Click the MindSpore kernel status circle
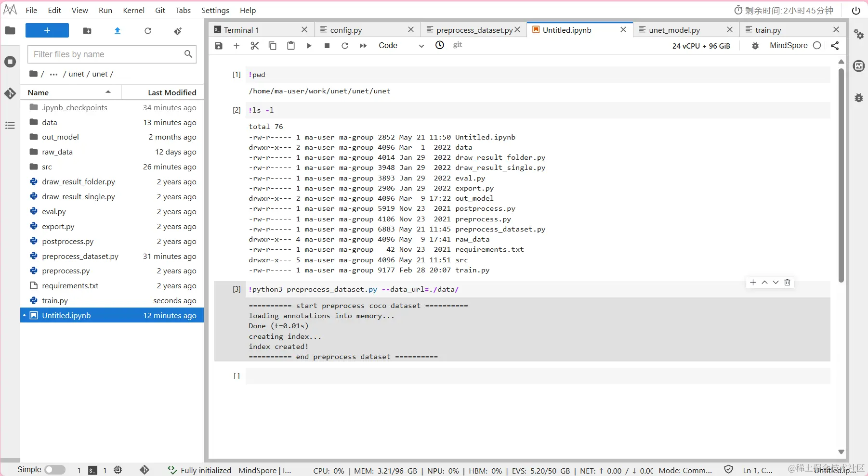Viewport: 868px width, 476px height. click(x=817, y=45)
